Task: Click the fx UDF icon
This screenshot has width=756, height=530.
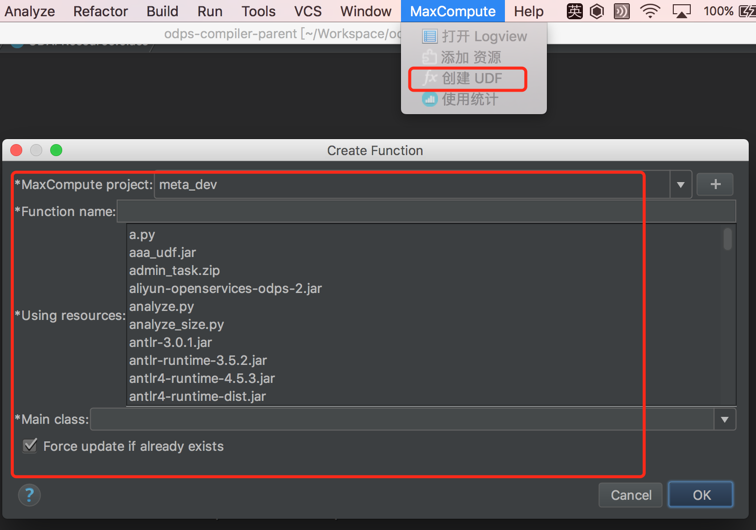Action: click(x=430, y=78)
